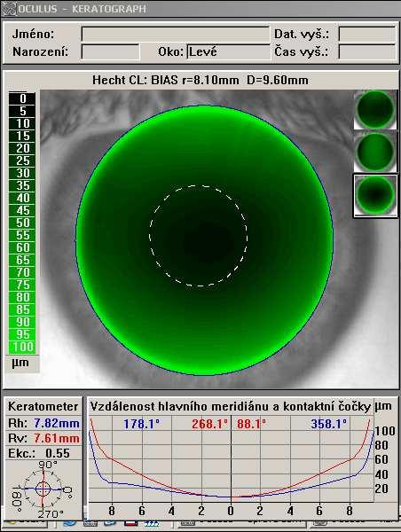This screenshot has height=532, width=401.
Task: Click the Hecht CL lens parameters header
Action: point(200,81)
